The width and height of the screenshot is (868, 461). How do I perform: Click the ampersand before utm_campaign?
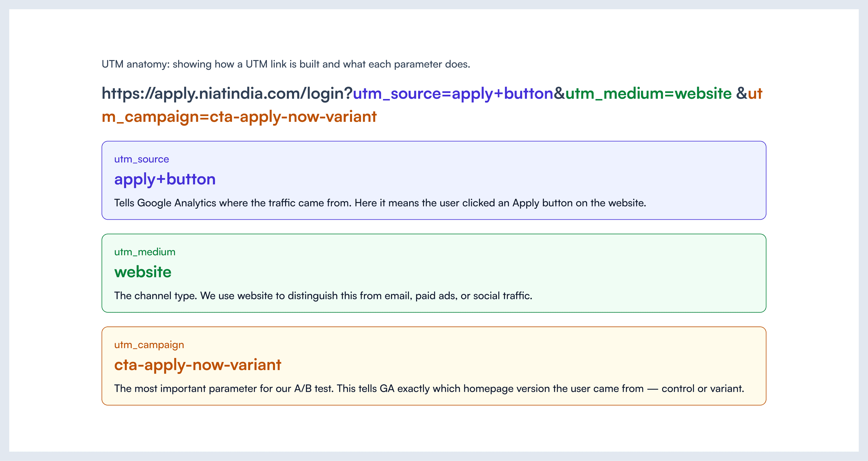[x=741, y=93]
